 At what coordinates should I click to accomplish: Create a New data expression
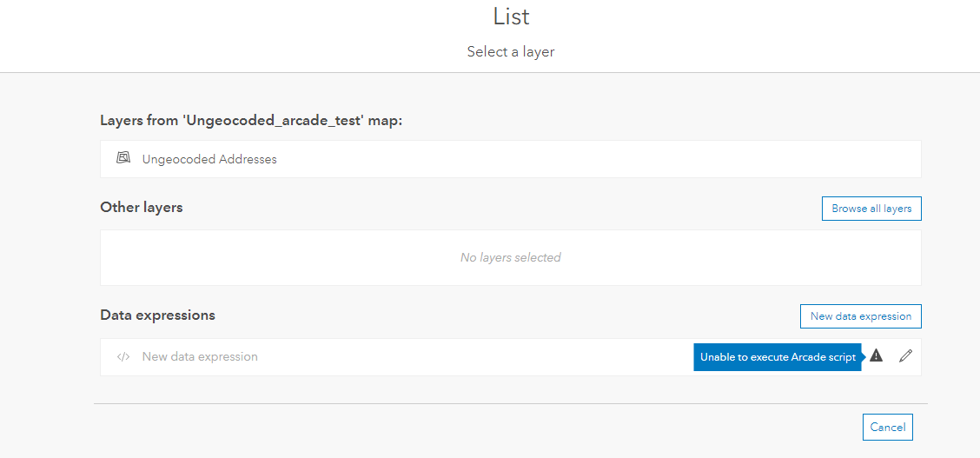861,316
